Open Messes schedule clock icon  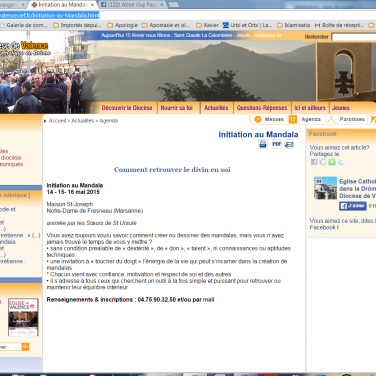258,119
